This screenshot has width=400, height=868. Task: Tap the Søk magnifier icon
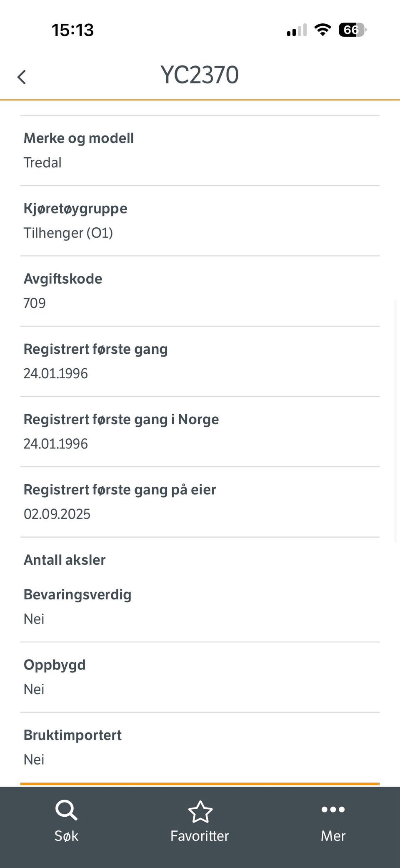click(66, 810)
